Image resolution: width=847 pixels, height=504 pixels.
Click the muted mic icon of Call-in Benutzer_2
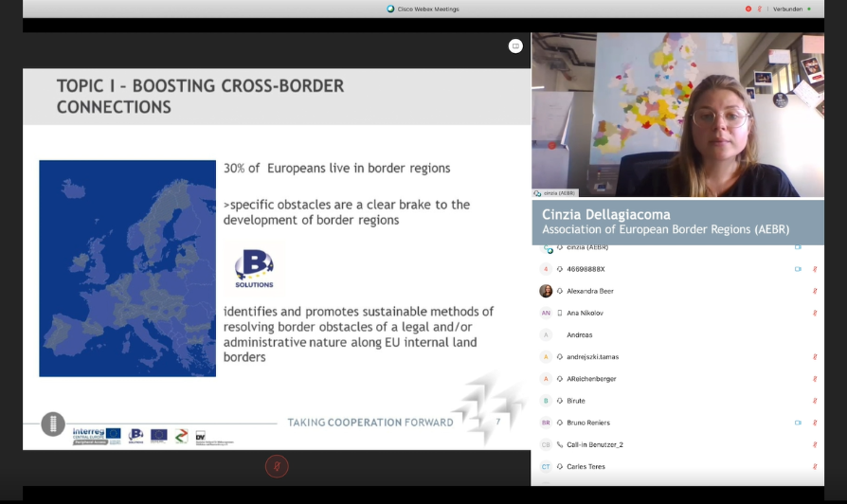(x=815, y=444)
